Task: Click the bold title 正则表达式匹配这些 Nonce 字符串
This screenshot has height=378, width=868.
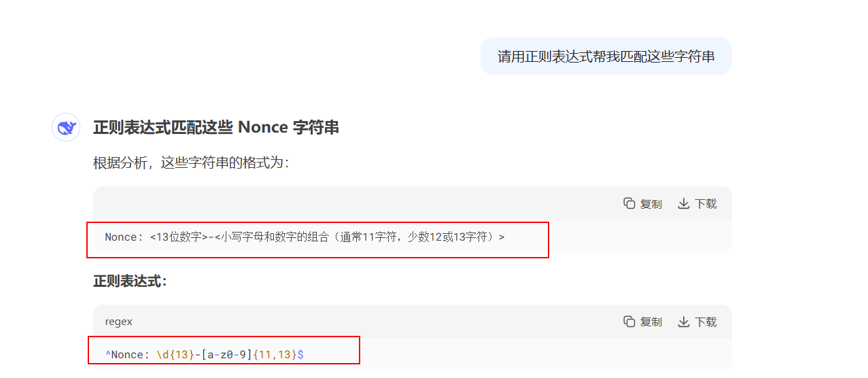Action: click(216, 127)
